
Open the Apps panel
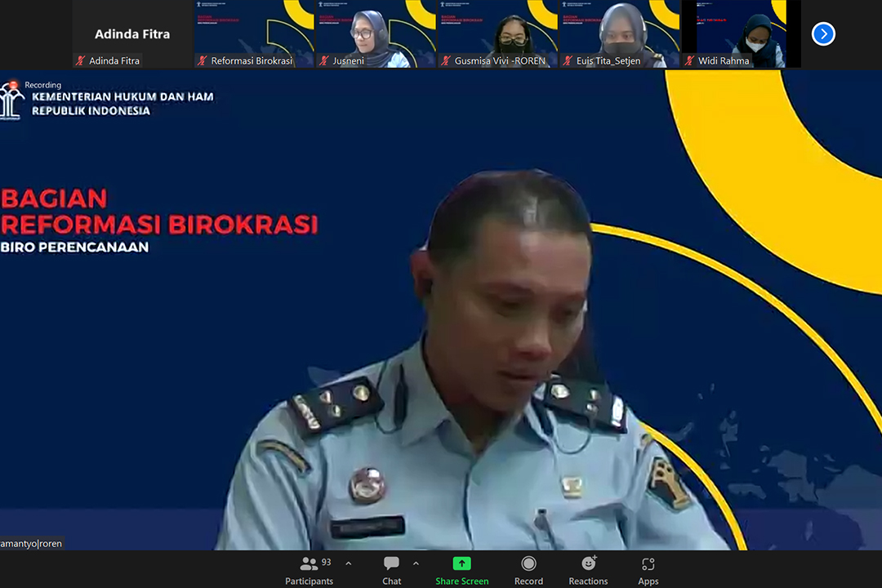(x=648, y=569)
